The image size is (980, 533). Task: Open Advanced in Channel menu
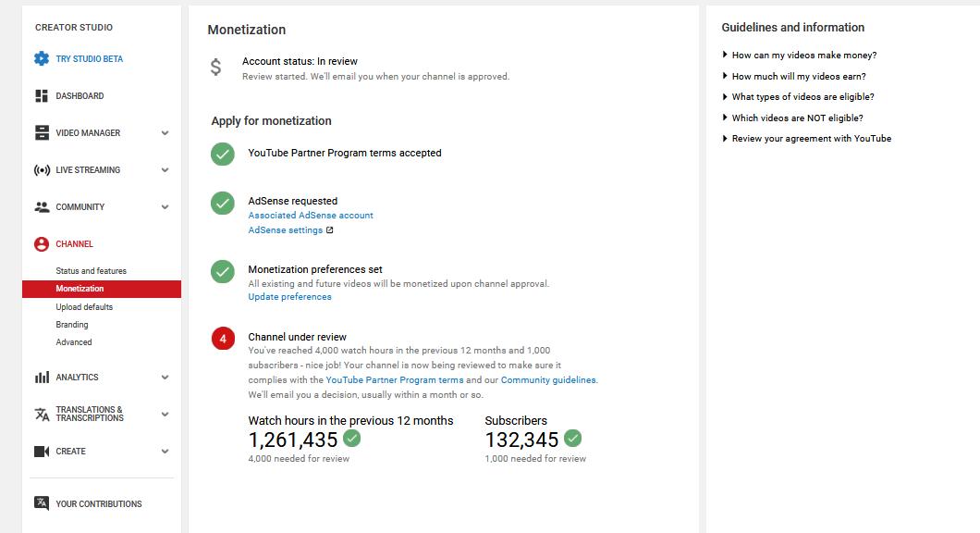[x=74, y=342]
